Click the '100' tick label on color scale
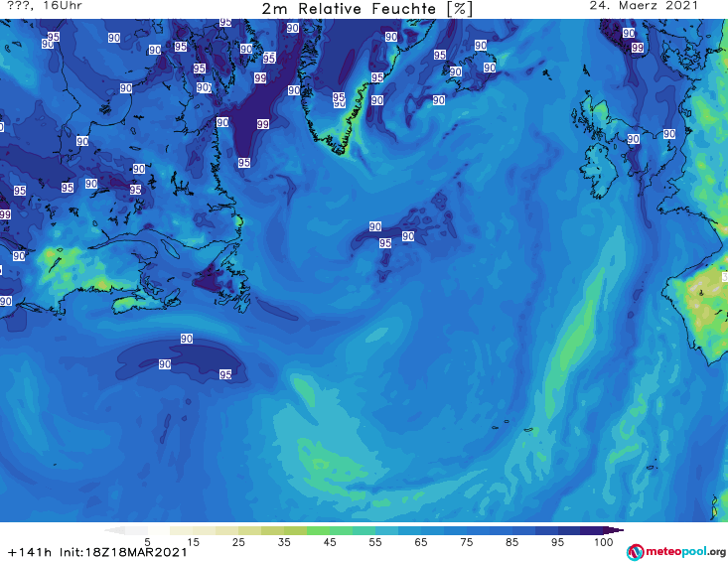This screenshot has width=728, height=562. coord(604,542)
